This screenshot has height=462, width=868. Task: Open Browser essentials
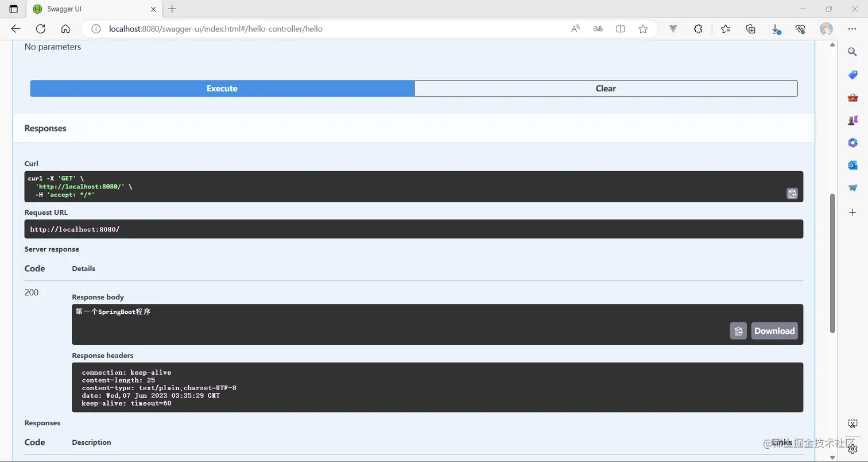(801, 29)
